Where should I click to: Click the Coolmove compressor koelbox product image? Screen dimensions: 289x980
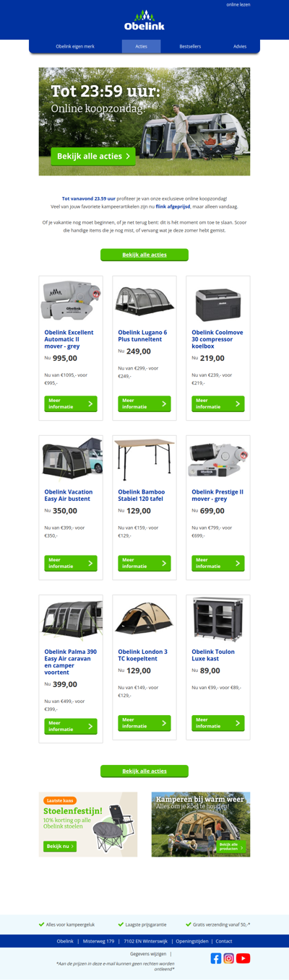tap(218, 302)
